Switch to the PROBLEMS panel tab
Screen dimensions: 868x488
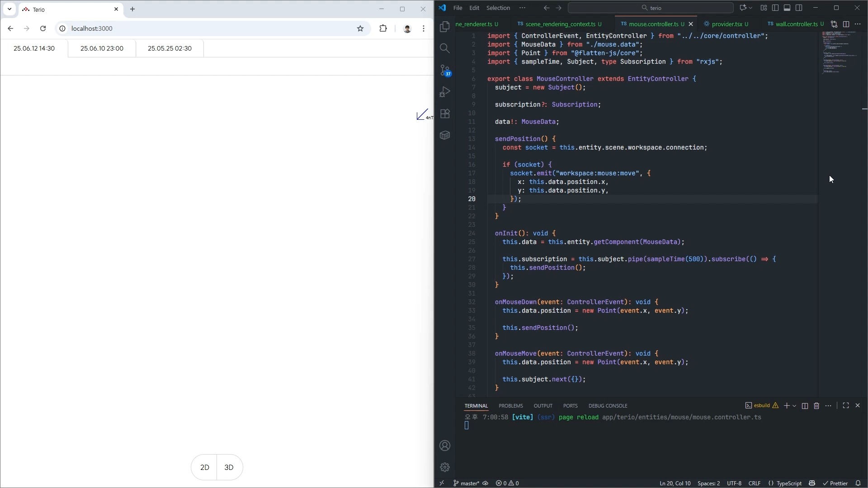pos(510,406)
